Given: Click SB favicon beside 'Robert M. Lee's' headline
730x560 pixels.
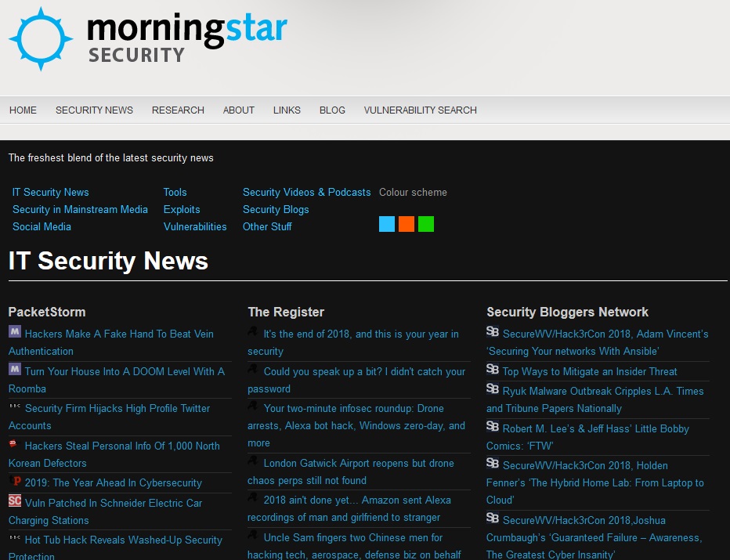Looking at the screenshot, I should point(493,426).
